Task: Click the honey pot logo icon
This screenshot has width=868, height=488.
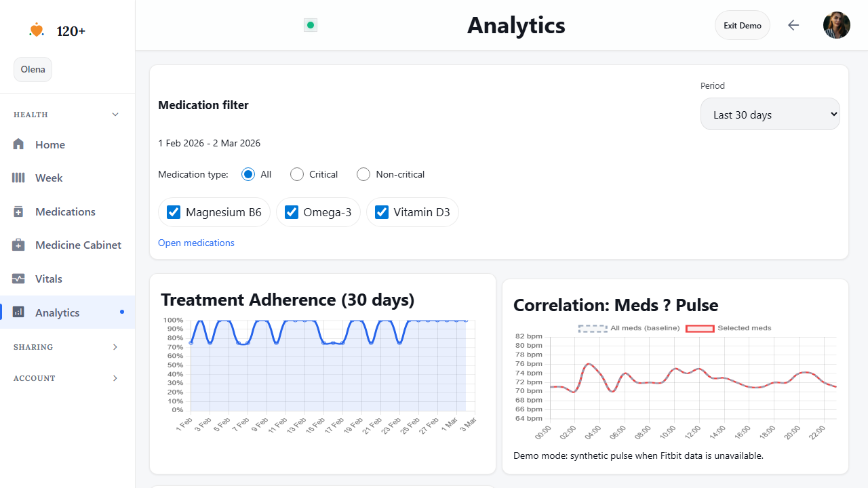Action: point(36,30)
